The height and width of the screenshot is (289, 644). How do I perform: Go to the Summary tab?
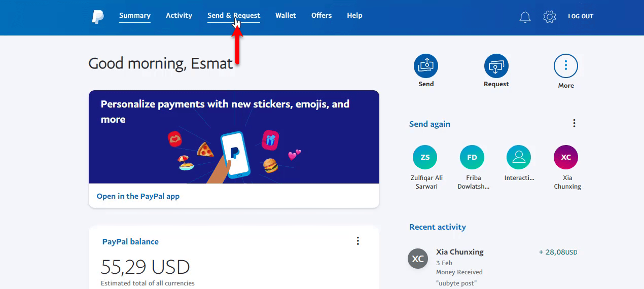coord(135,16)
